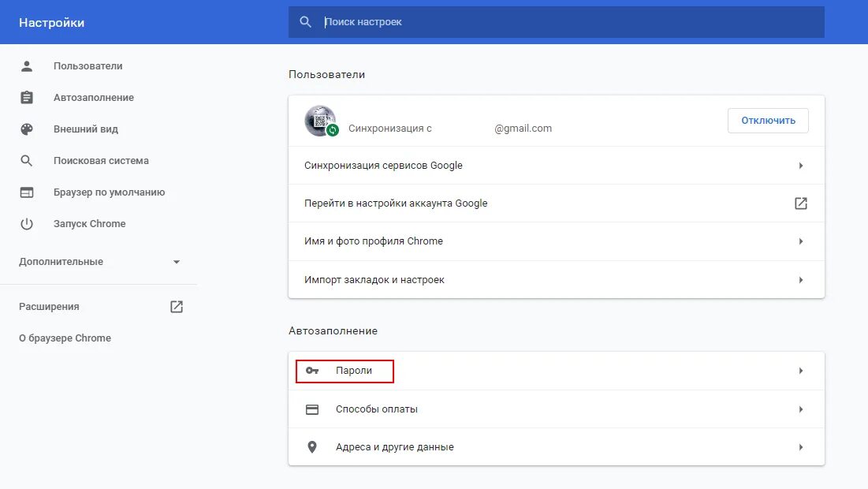Image resolution: width=868 pixels, height=489 pixels.
Task: Select the Запуск Chrome power icon
Action: tap(27, 223)
